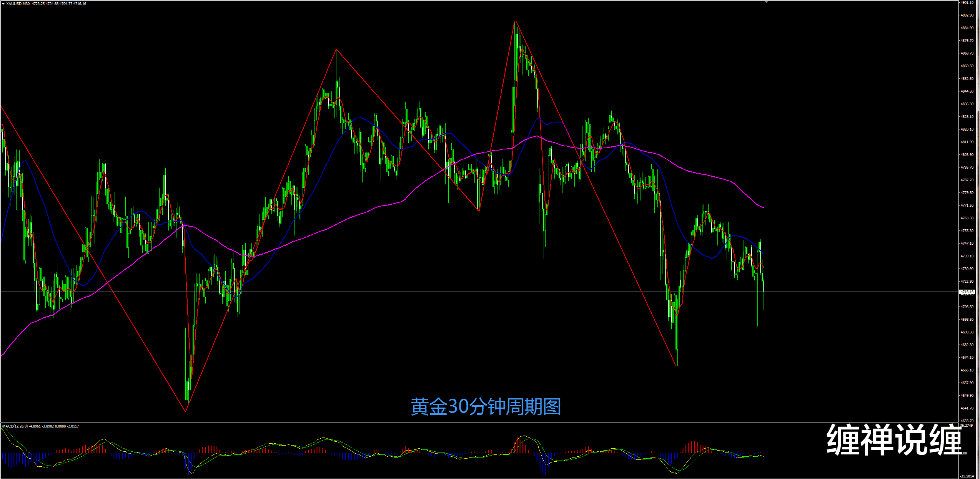This screenshot has height=479, width=980.
Task: Click the highlighted 4716.16 current price tag
Action: point(968,292)
